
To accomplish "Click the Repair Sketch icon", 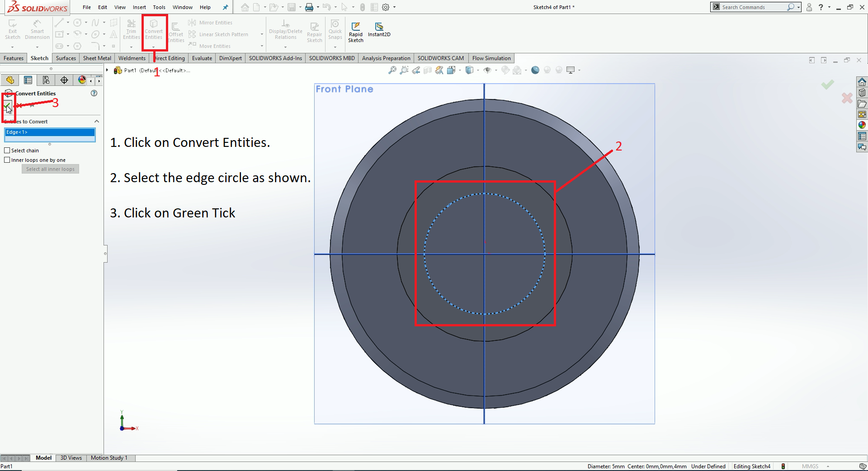I will (x=315, y=32).
